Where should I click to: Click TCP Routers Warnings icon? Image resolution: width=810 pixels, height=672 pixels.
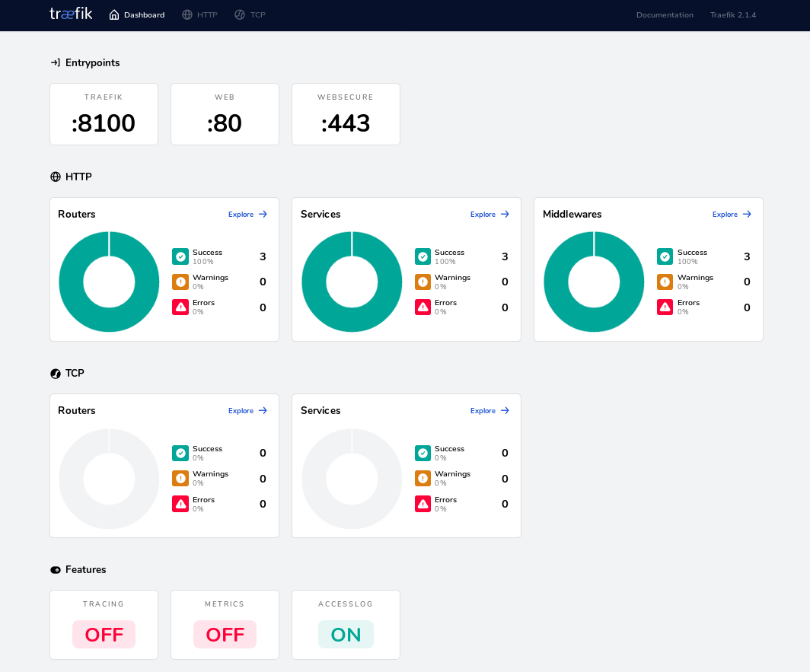click(x=180, y=478)
